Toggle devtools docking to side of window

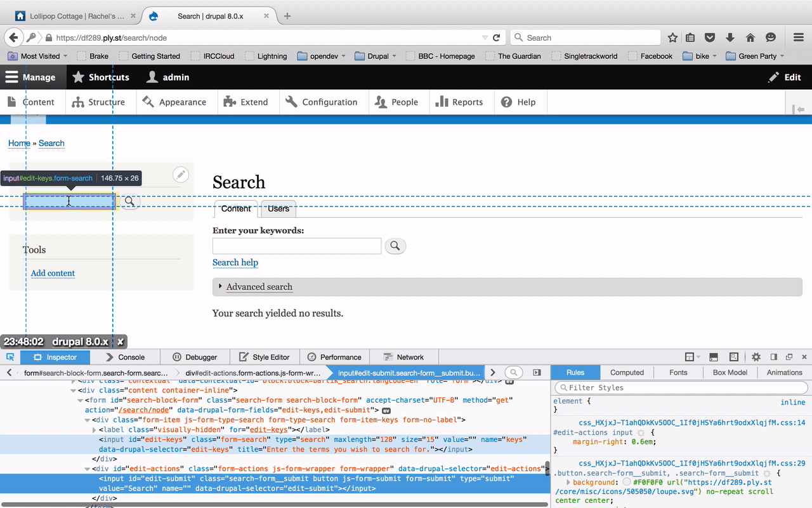click(775, 357)
